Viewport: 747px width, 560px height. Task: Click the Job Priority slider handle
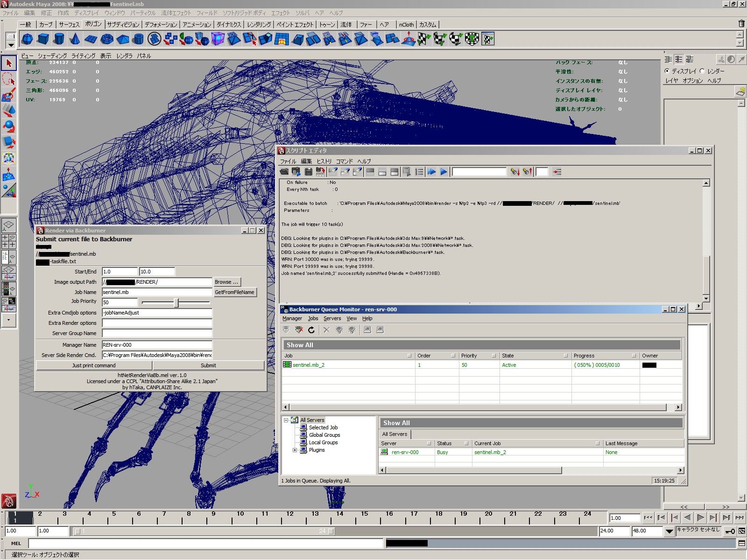[x=176, y=302]
